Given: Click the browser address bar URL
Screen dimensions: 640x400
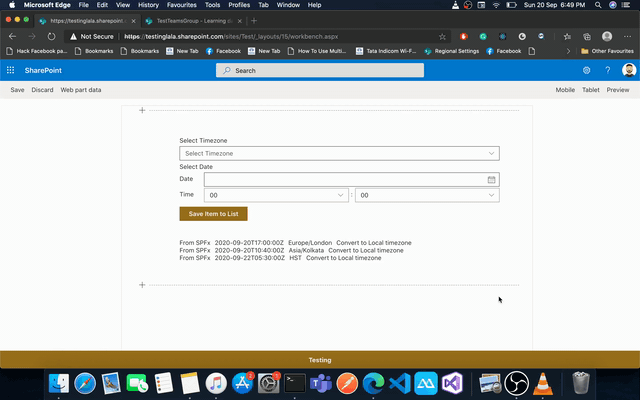Looking at the screenshot, I should coord(231,36).
